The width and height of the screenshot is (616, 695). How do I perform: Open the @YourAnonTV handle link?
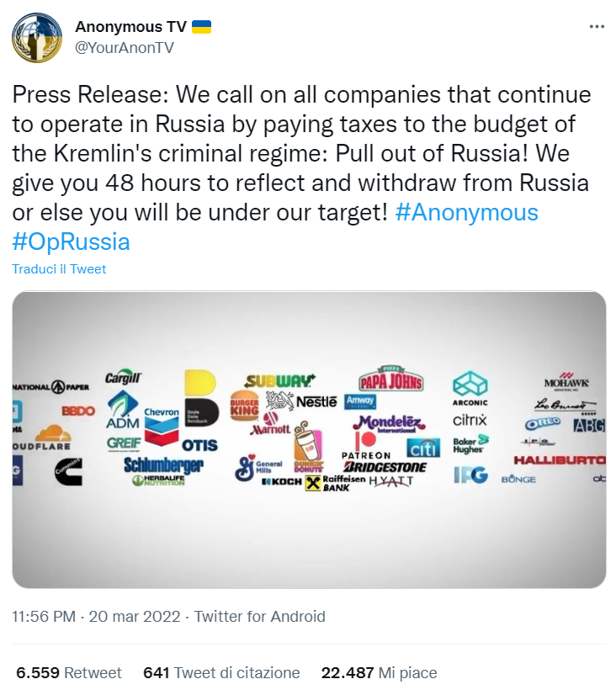(125, 48)
